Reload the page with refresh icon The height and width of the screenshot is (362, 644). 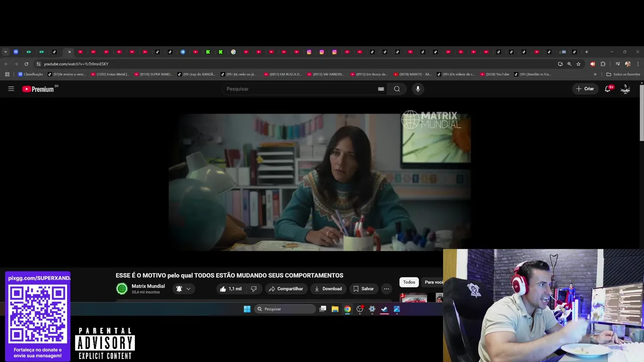click(26, 64)
